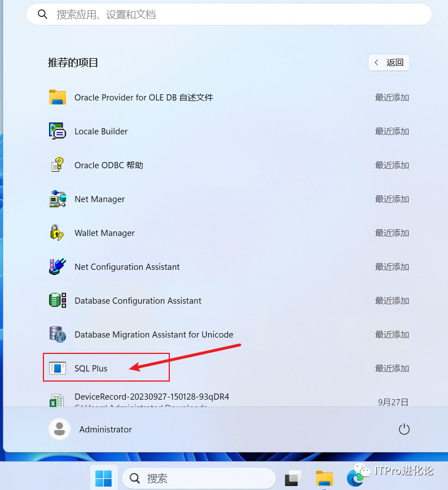
Task: Click 最近添加 beside SQL Plus
Action: pyautogui.click(x=392, y=369)
